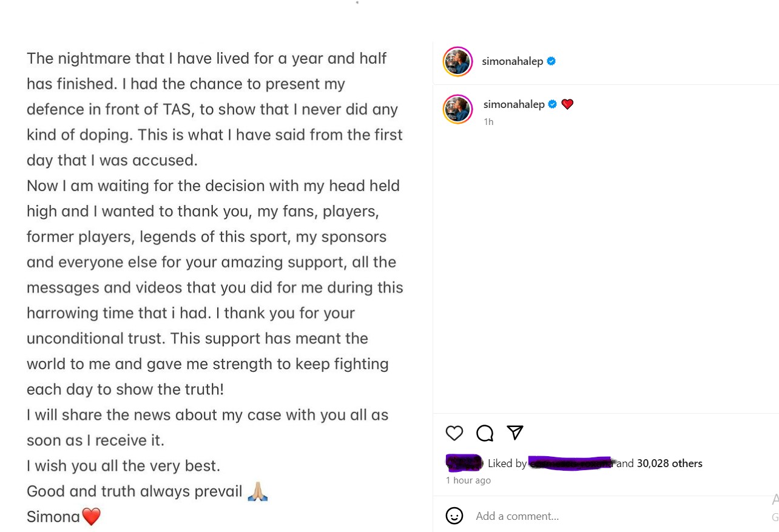Image resolution: width=779 pixels, height=532 pixels.
Task: Open simonahalep's profile picture in the header
Action: pos(457,61)
